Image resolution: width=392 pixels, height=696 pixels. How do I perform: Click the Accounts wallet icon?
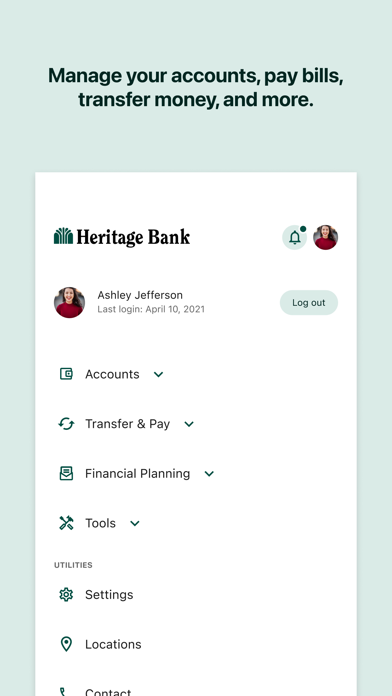point(66,374)
